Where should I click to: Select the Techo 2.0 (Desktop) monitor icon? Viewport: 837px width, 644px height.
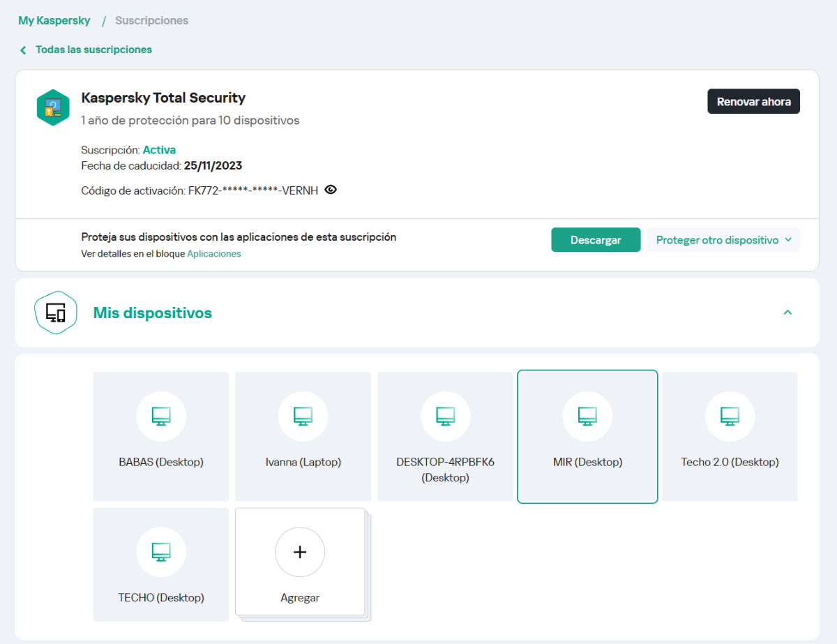(730, 417)
